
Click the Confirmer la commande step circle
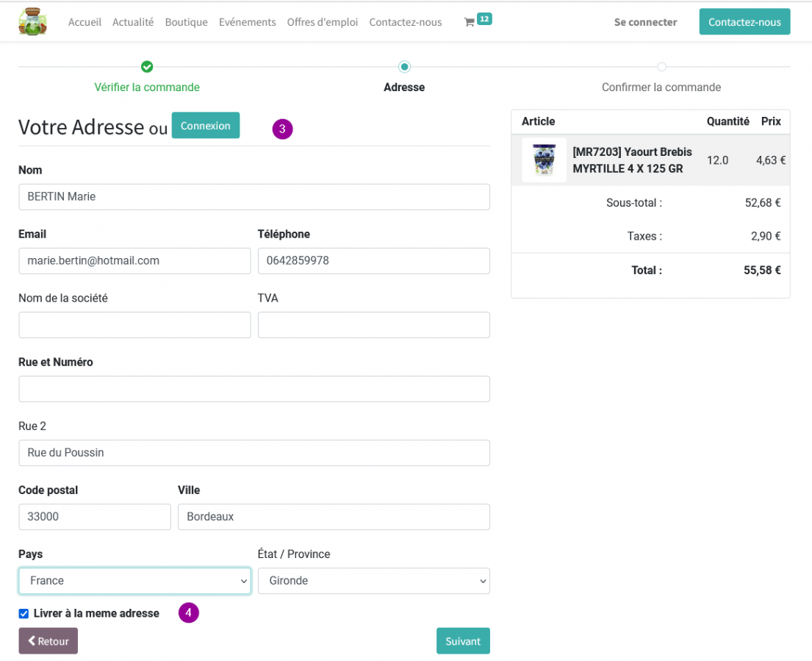(661, 67)
